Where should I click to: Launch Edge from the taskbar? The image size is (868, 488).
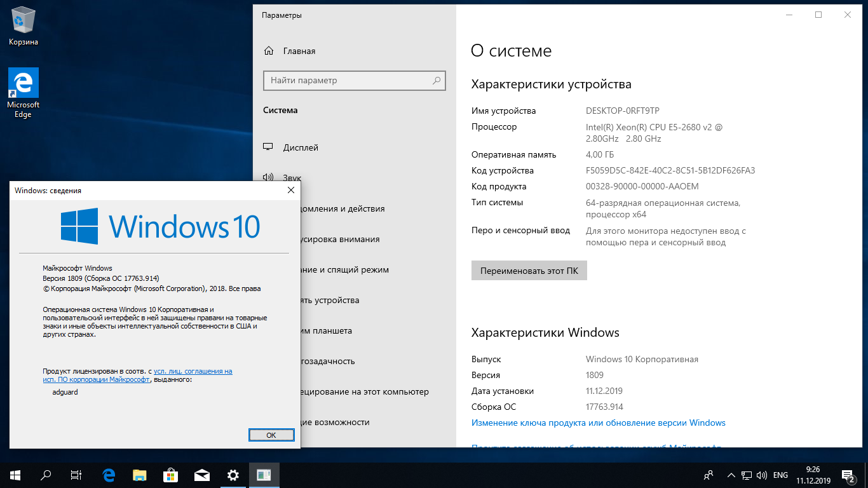tap(109, 475)
